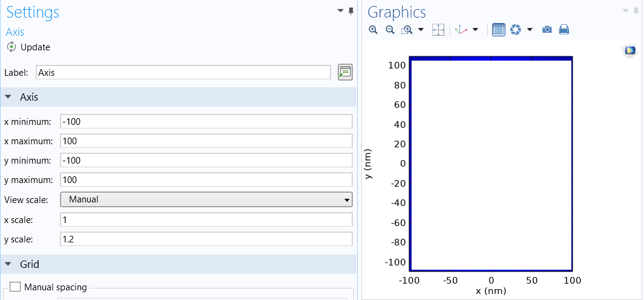Screen dimensions: 644x300
Task: Click the Zoom In icon in Graphics toolbar
Action: click(x=373, y=30)
